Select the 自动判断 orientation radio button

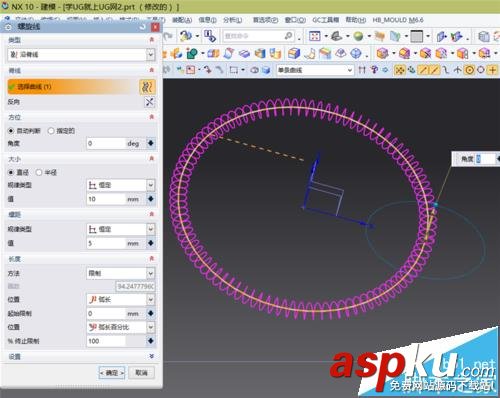[11, 131]
